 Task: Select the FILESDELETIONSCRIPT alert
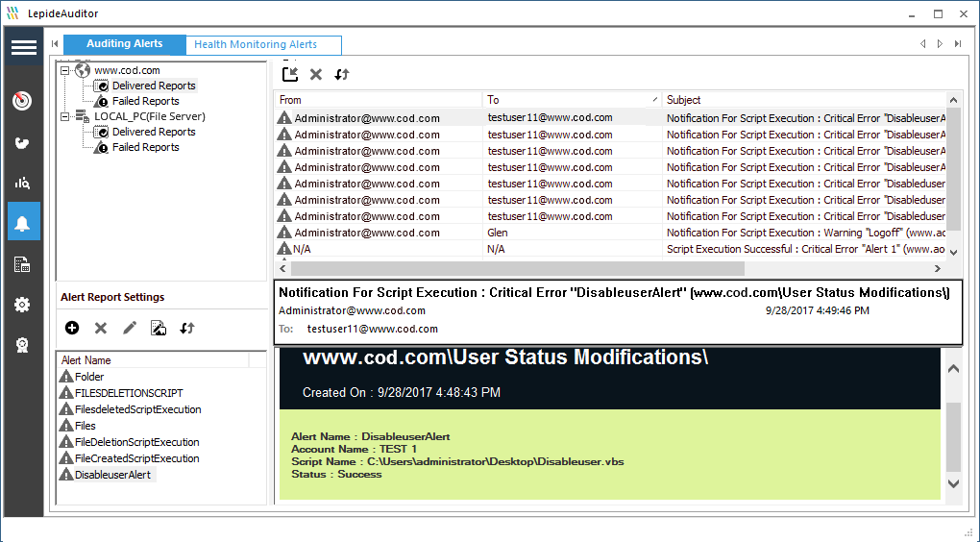pos(129,393)
